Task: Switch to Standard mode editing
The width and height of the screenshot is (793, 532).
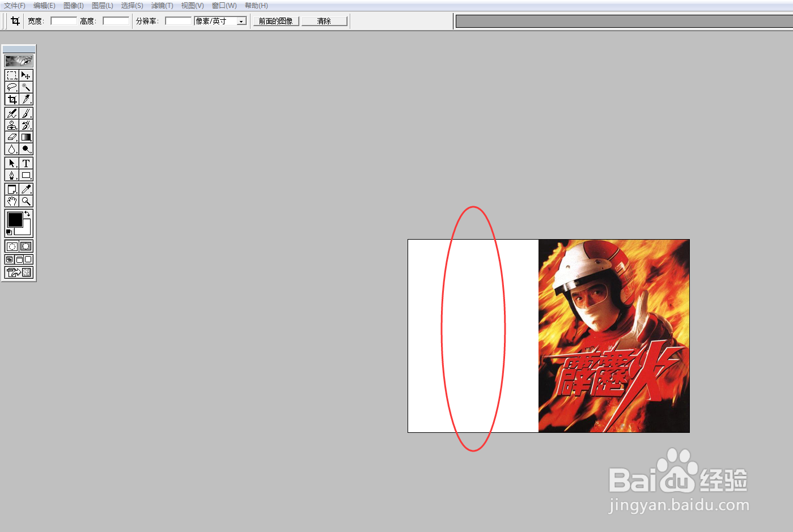Action: coord(12,246)
